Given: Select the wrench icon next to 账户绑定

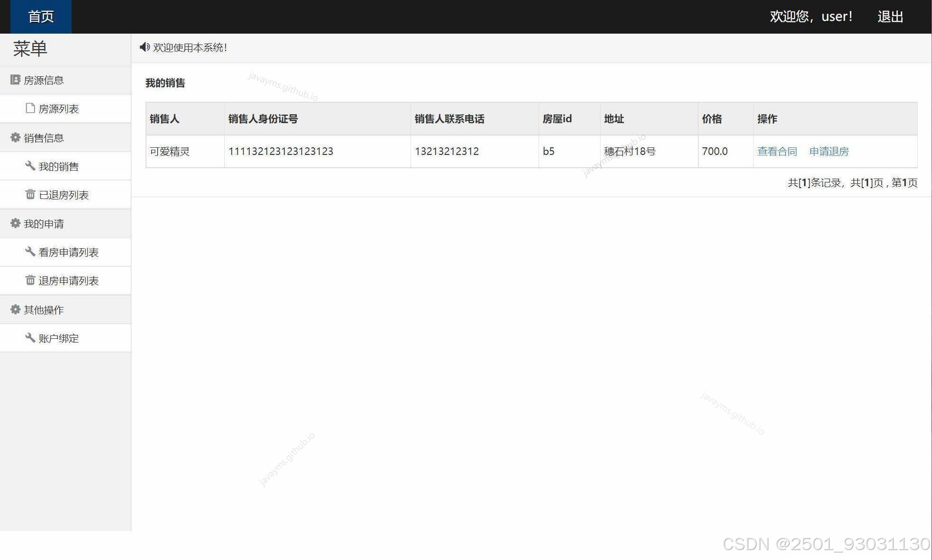Looking at the screenshot, I should [x=29, y=338].
